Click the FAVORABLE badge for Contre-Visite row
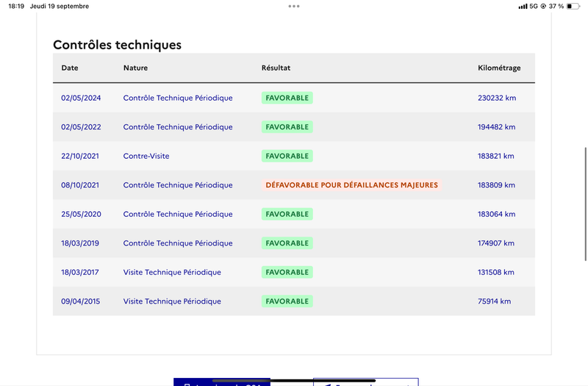Screen dimensions: 588x386 (287, 156)
